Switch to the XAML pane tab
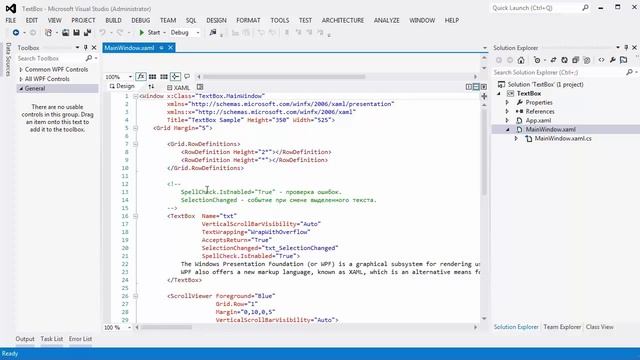This screenshot has width=640, height=360. 178,87
